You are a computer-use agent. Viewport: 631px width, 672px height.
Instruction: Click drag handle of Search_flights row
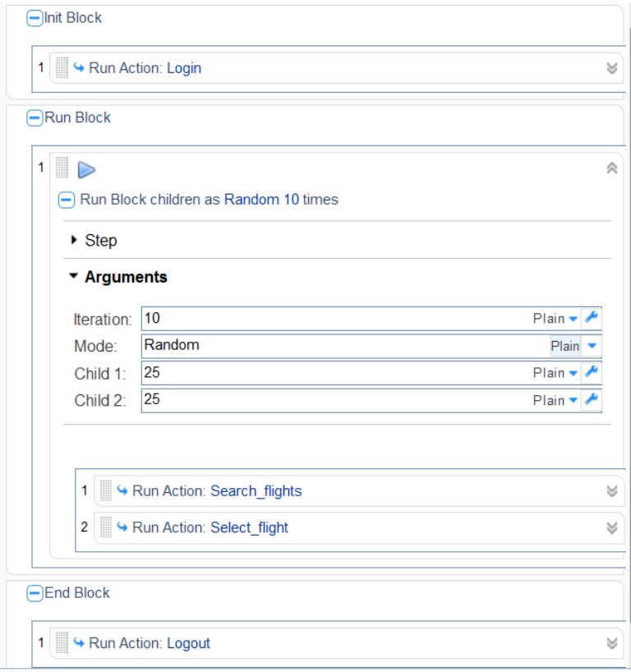(105, 491)
